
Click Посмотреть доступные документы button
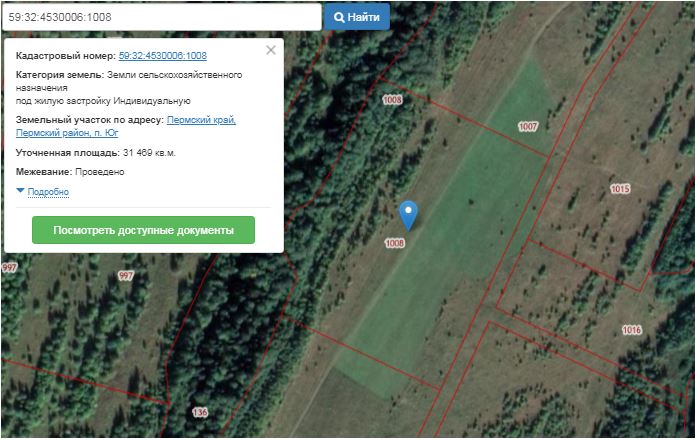coord(143,230)
